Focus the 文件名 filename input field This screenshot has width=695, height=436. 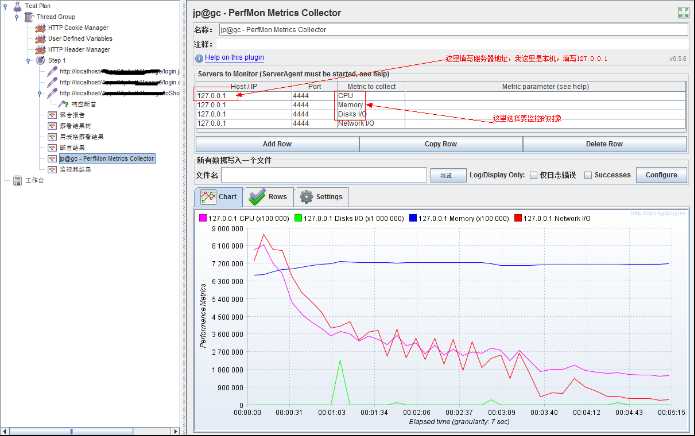click(324, 175)
